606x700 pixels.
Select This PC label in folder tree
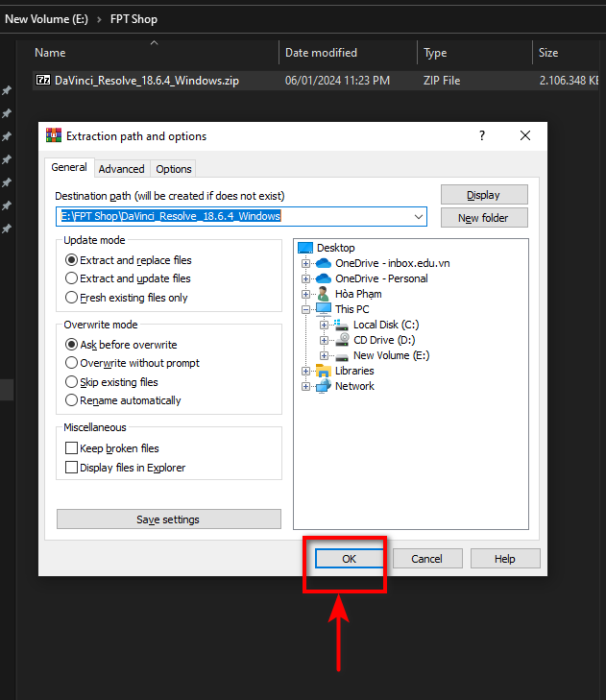pyautogui.click(x=352, y=309)
